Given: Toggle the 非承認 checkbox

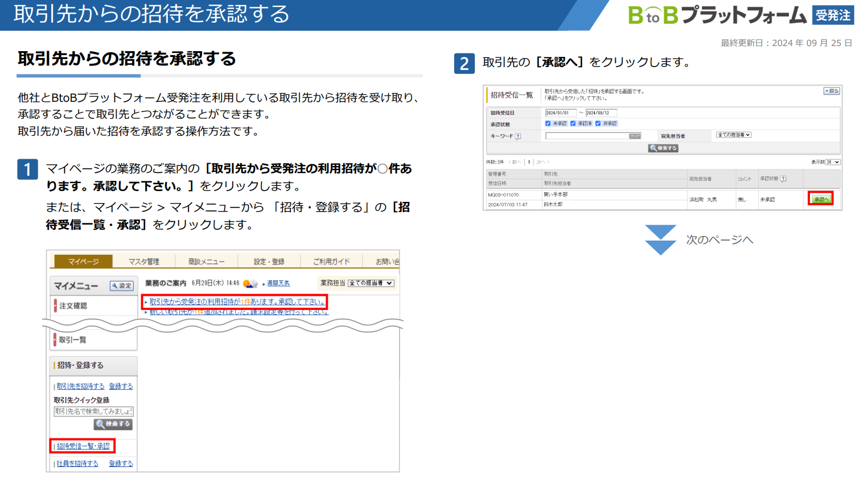Looking at the screenshot, I should tap(598, 123).
